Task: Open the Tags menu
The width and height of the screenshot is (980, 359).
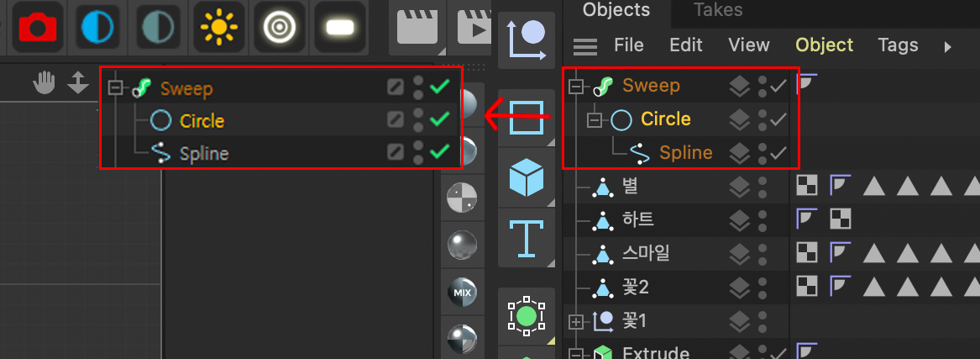Action: click(x=898, y=45)
